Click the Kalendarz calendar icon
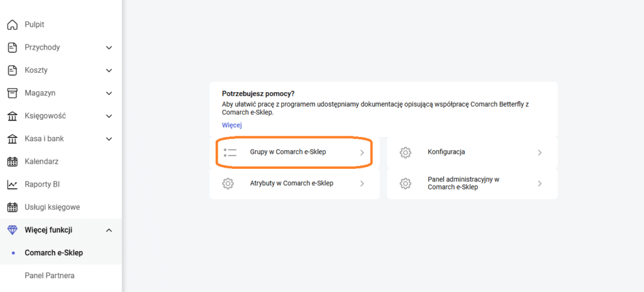This screenshot has width=644, height=292. tap(12, 161)
